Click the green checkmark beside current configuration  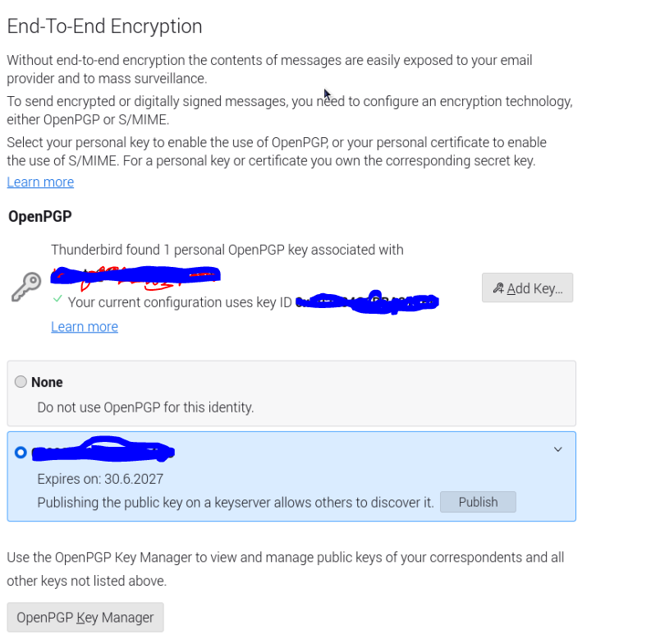(x=57, y=301)
